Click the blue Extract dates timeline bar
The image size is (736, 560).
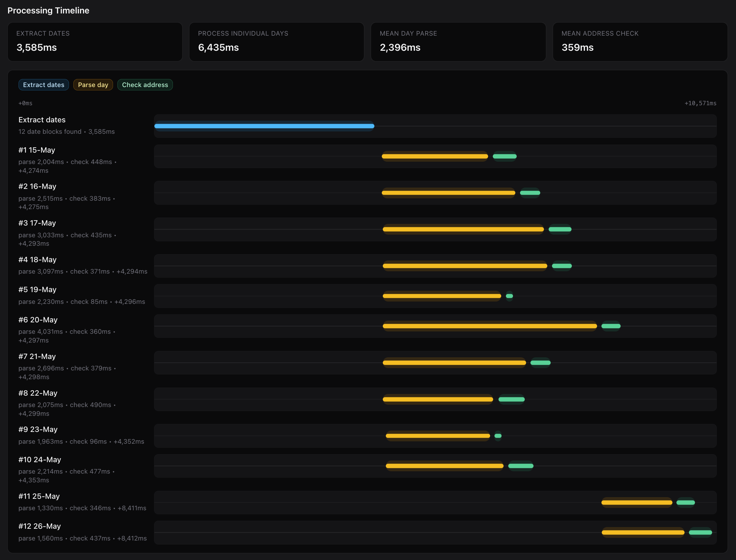(x=264, y=126)
